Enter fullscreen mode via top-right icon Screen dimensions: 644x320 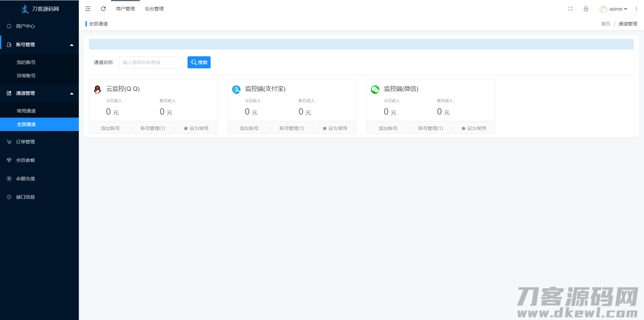[571, 9]
